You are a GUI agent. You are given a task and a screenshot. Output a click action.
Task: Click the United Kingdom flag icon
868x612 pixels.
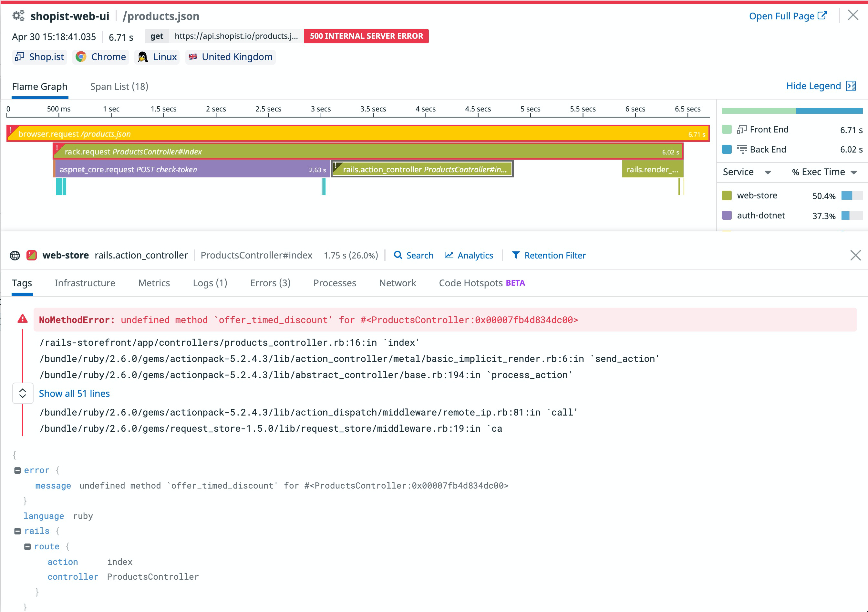(193, 57)
